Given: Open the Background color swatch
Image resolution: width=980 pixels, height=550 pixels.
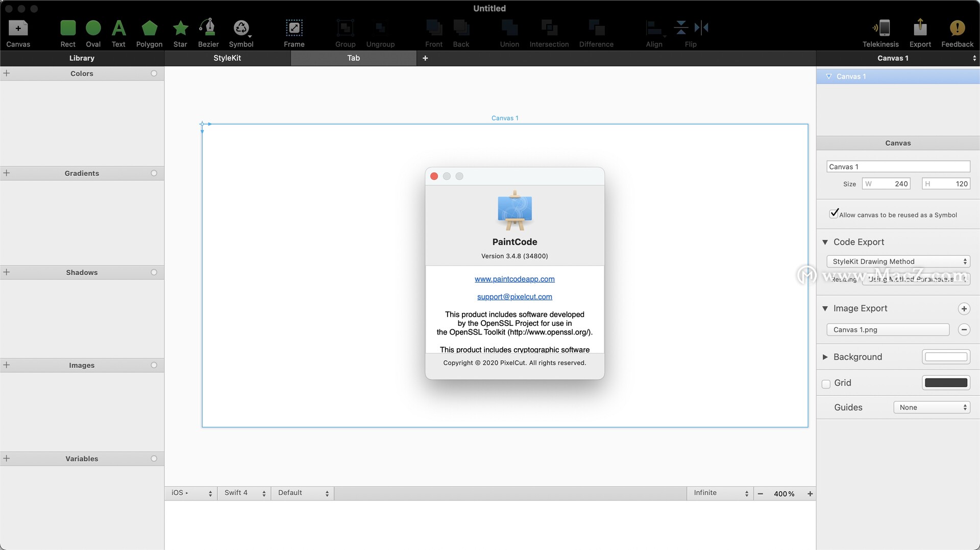Looking at the screenshot, I should 946,357.
